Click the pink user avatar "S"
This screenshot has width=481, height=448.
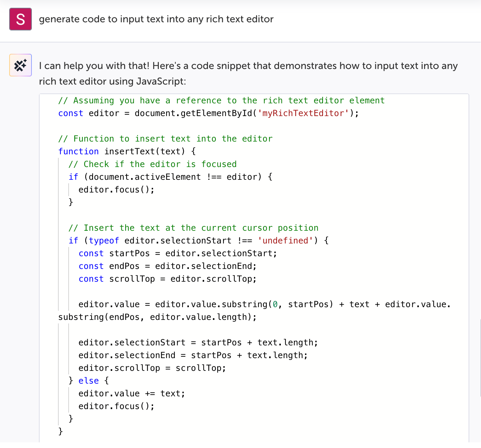21,19
